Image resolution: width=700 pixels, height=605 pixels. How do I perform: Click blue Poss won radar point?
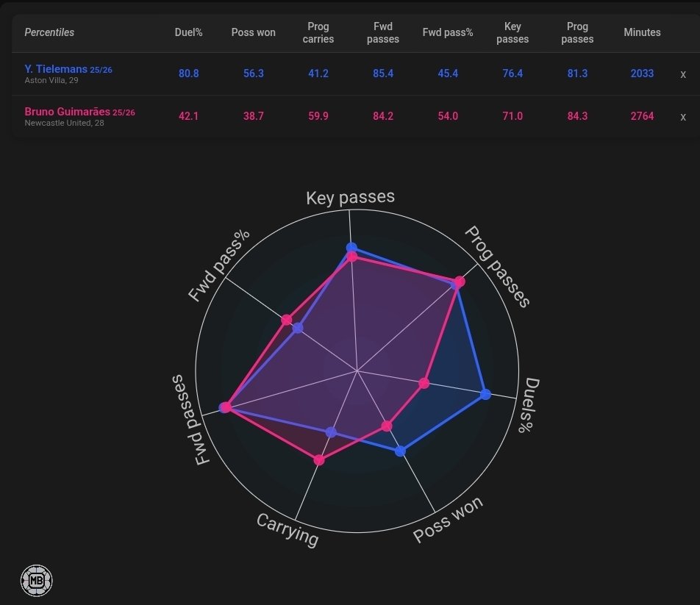point(401,451)
